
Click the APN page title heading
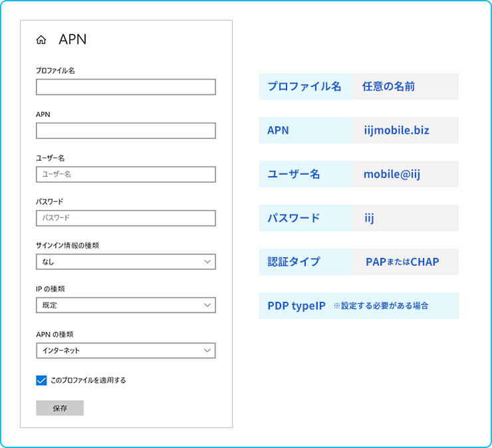tap(72, 39)
